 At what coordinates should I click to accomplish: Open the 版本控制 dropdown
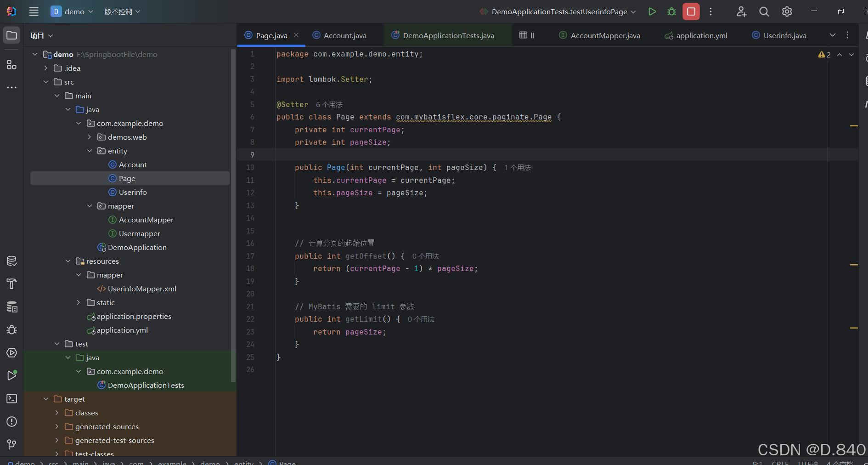(122, 11)
